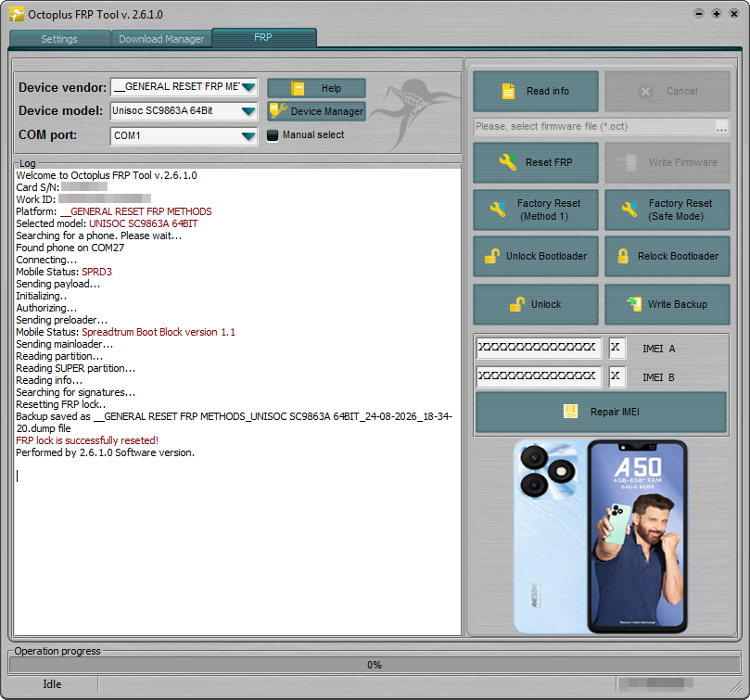Click the firmware file browse ellipsis icon
750x700 pixels.
point(722,127)
